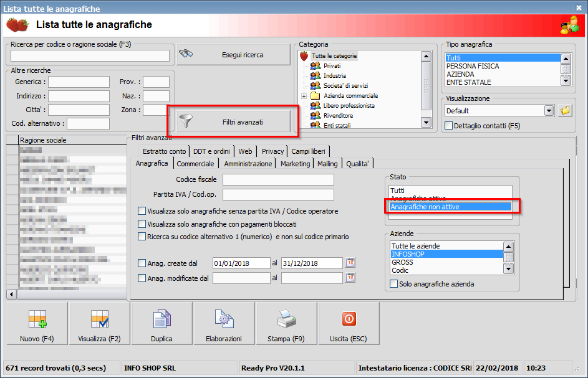Toggle Ricerca su codice alternativo 1 checkbox

coord(142,237)
